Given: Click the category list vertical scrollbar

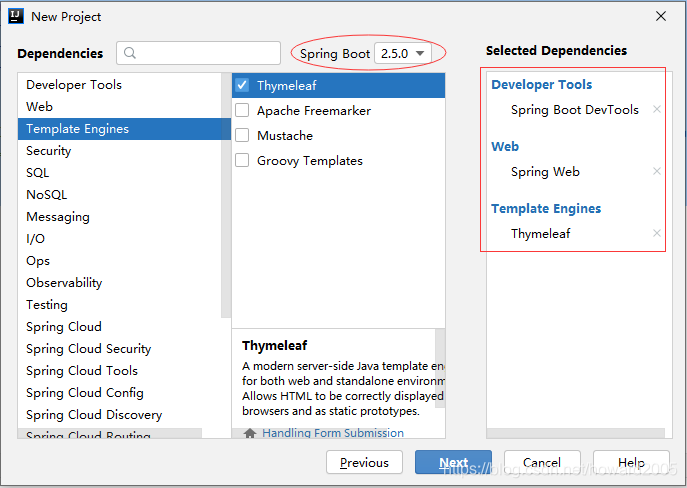Looking at the screenshot, I should [x=226, y=195].
